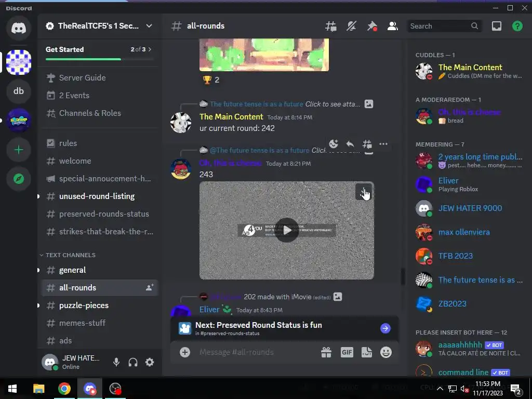
Task: Select Eliver in member list
Action: pos(469,184)
